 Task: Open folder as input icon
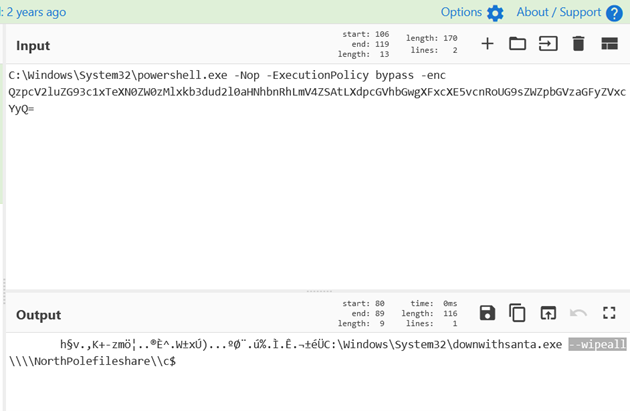coord(517,44)
